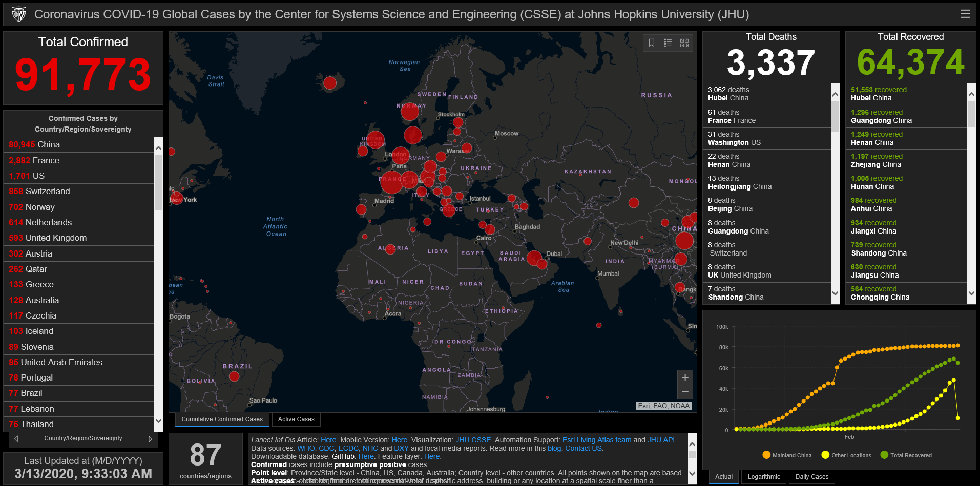Click the Contact US link
980x486 pixels.
[583, 448]
